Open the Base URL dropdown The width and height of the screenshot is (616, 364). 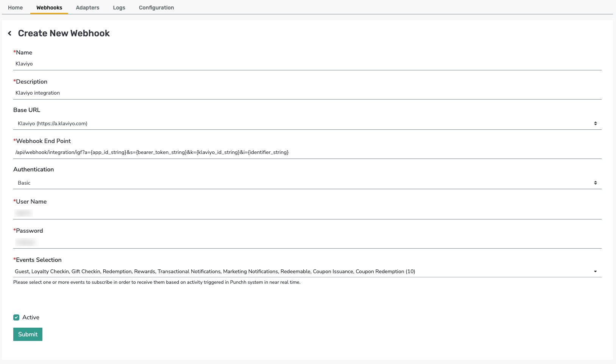click(x=307, y=124)
